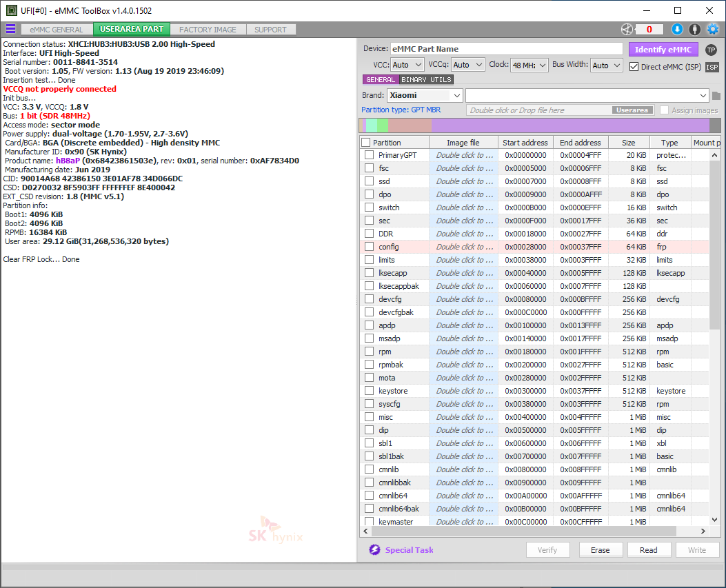Image resolution: width=726 pixels, height=588 pixels.
Task: Open the Clock 48 MHz dropdown
Action: pos(530,65)
